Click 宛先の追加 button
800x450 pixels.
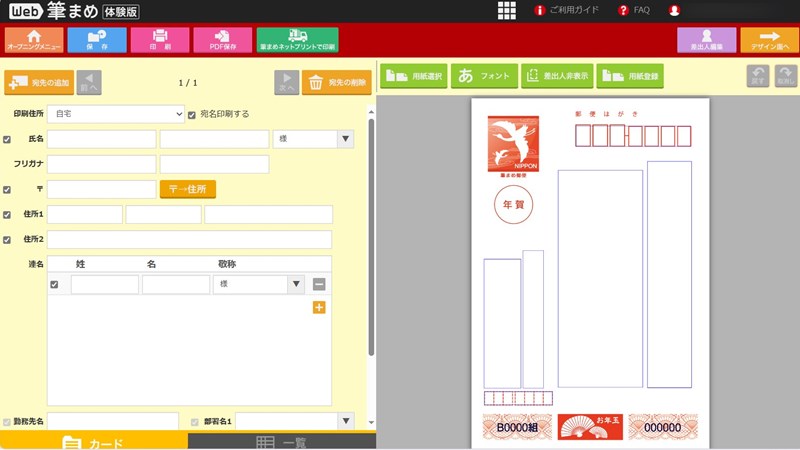point(39,82)
